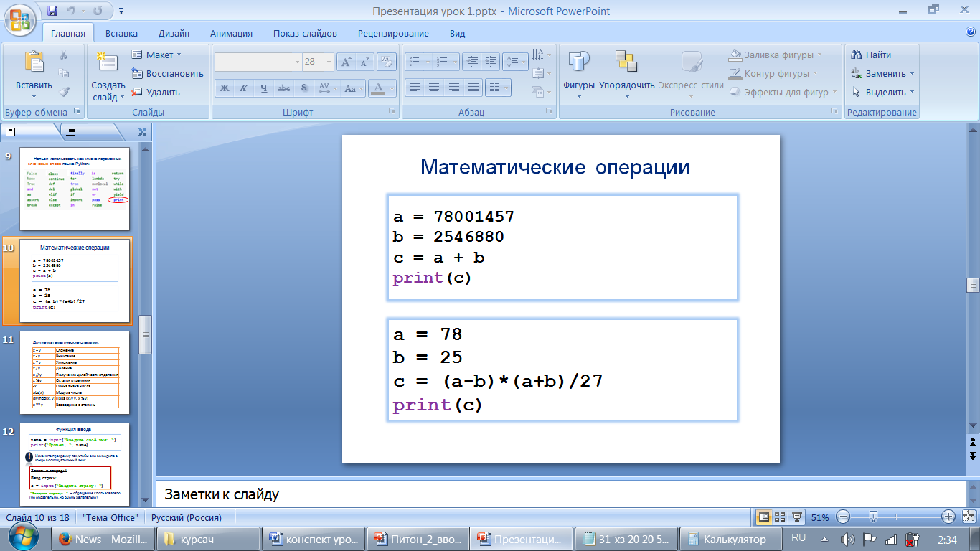Create a new slide using its icon

coord(108,62)
